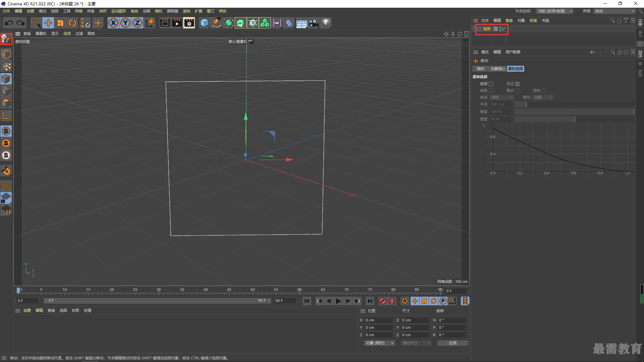Toggle the Y axis lock
Screen dimensions: 644x362
(125, 23)
